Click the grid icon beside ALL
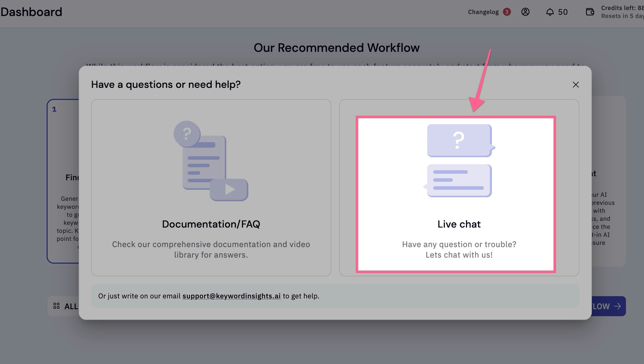 [x=56, y=306]
